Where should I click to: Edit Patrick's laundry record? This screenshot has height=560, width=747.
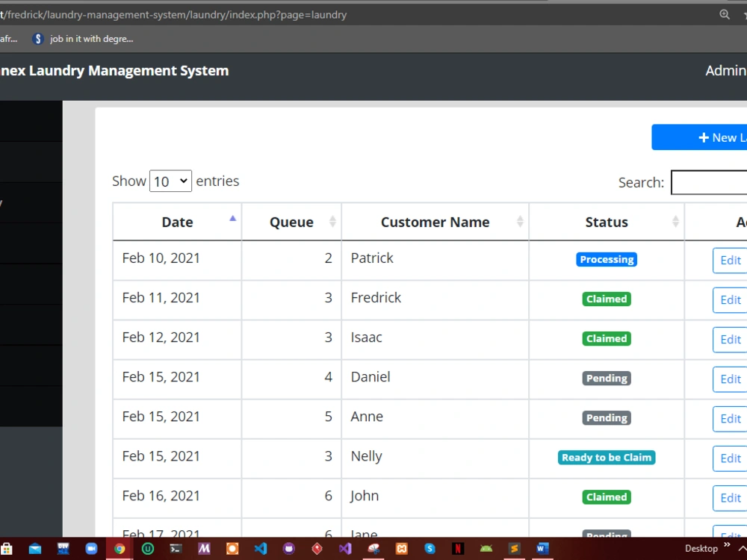(x=731, y=261)
